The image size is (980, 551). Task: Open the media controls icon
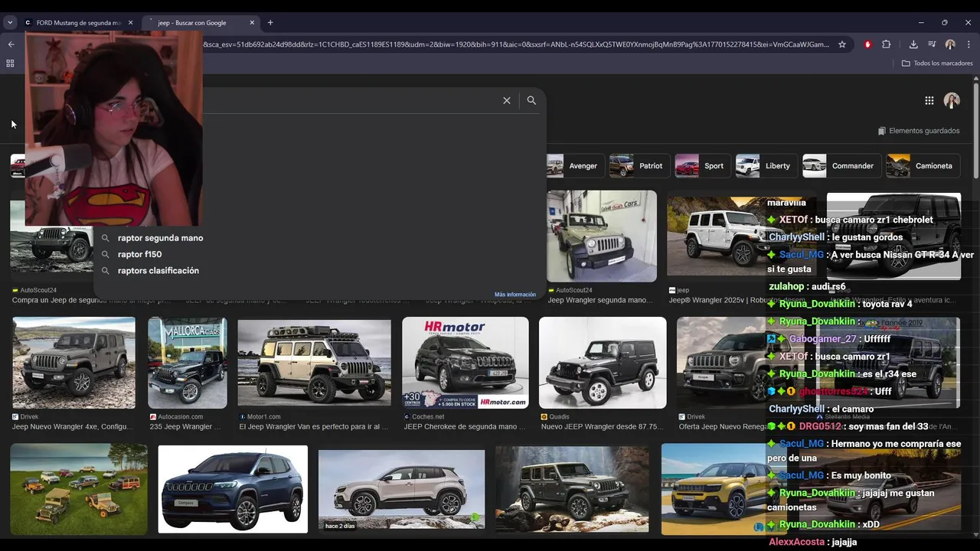932,44
